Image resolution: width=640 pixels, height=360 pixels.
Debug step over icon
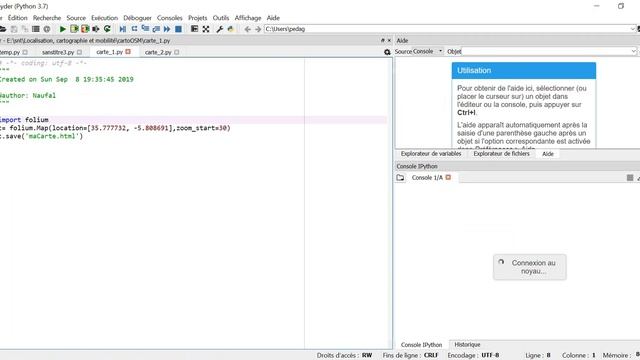coord(134,29)
